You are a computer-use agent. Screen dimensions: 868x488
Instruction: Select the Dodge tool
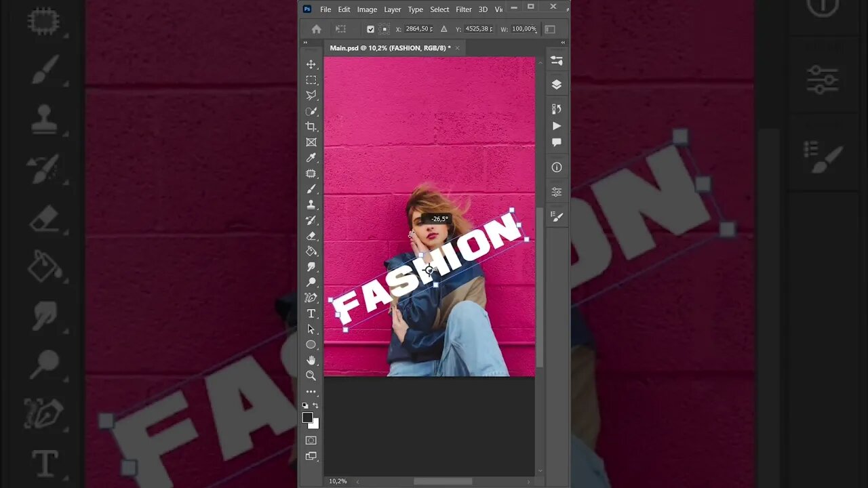point(311,283)
